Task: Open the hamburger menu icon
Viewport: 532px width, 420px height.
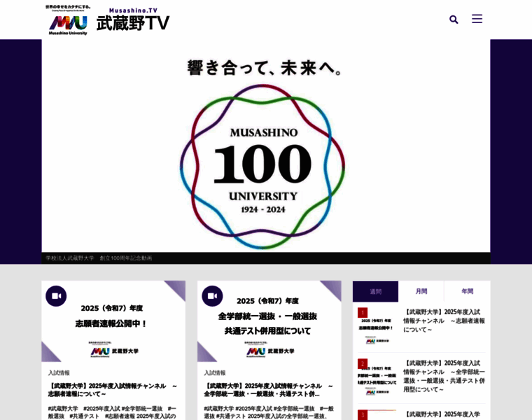Action: pyautogui.click(x=477, y=19)
